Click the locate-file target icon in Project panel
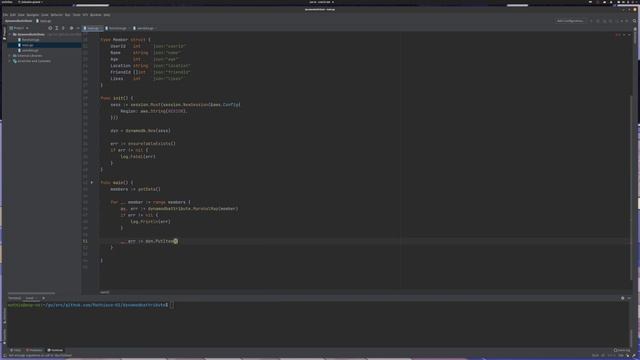640x360 pixels. click(x=50, y=28)
